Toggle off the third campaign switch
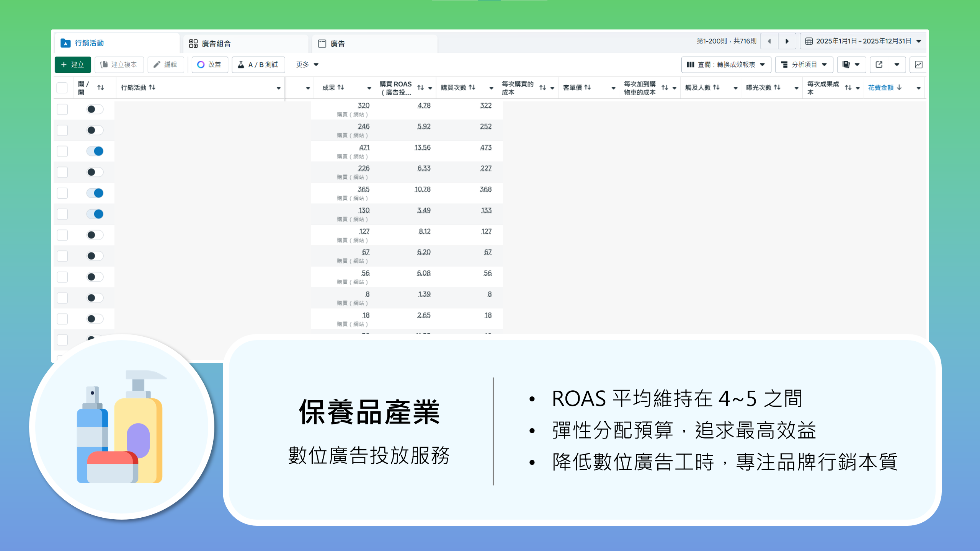Screen dimensions: 980x551 (x=95, y=151)
